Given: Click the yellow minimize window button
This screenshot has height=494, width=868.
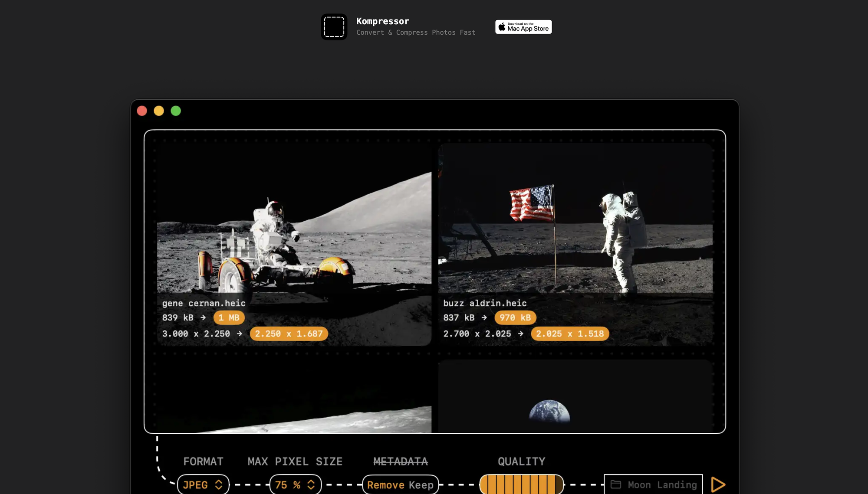Looking at the screenshot, I should [159, 111].
